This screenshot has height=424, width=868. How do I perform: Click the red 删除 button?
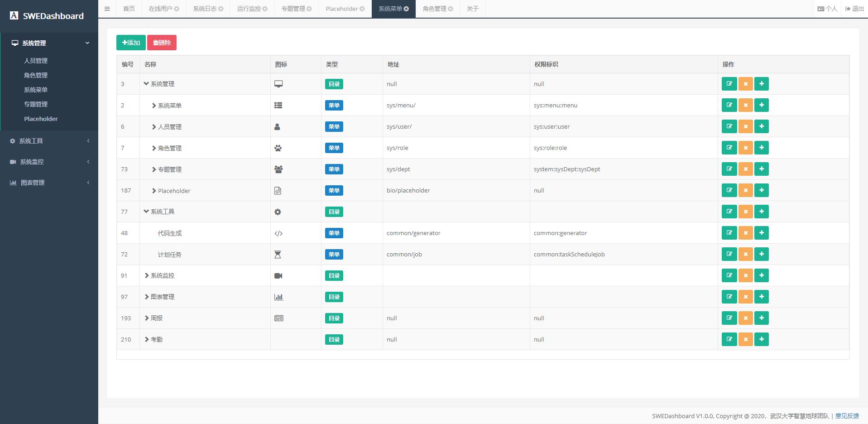coord(162,43)
